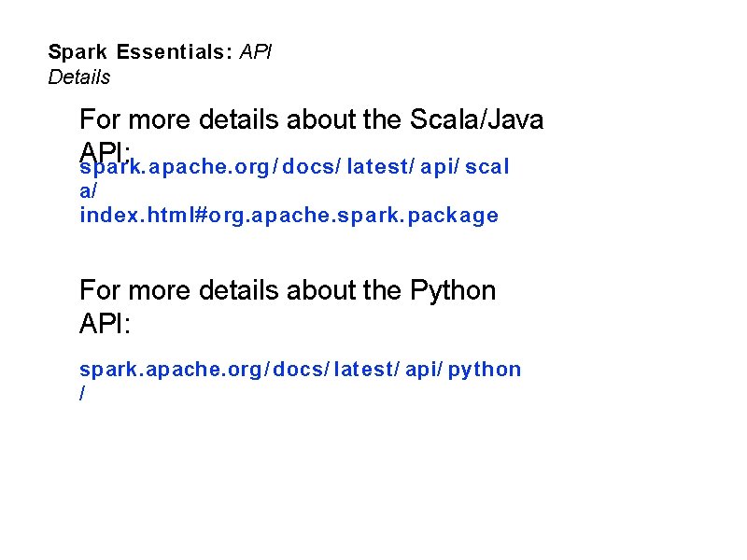Open the Python API docs link
Image resolution: width=747 pixels, height=560 pixels.
[300, 369]
